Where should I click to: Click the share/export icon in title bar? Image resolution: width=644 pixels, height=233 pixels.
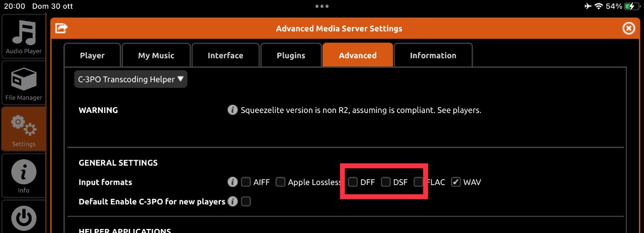coord(61,29)
